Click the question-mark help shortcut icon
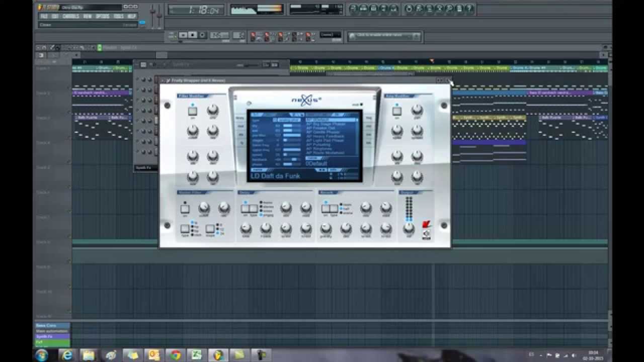This screenshot has width=644, height=362. point(469,9)
